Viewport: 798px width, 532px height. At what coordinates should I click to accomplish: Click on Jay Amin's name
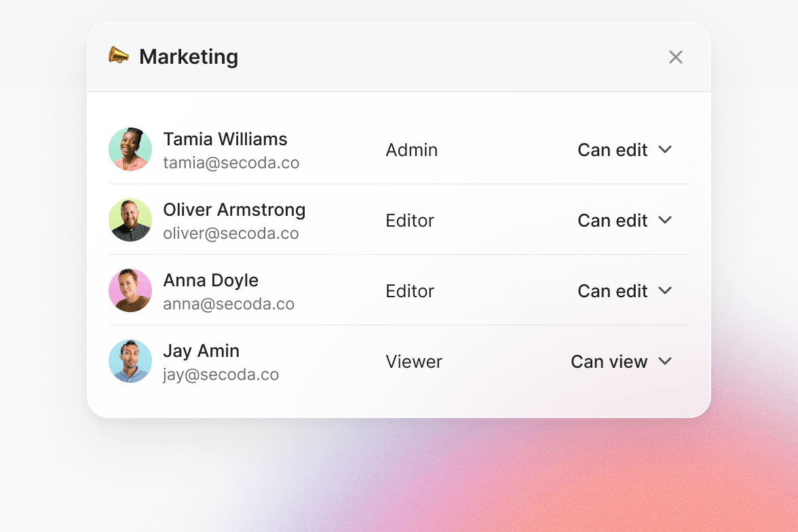point(201,351)
